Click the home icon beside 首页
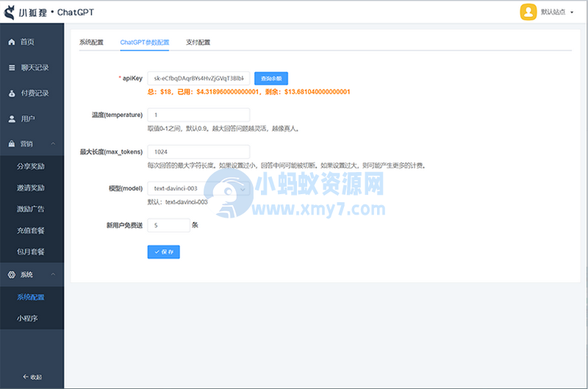The width and height of the screenshot is (588, 389). pyautogui.click(x=12, y=42)
